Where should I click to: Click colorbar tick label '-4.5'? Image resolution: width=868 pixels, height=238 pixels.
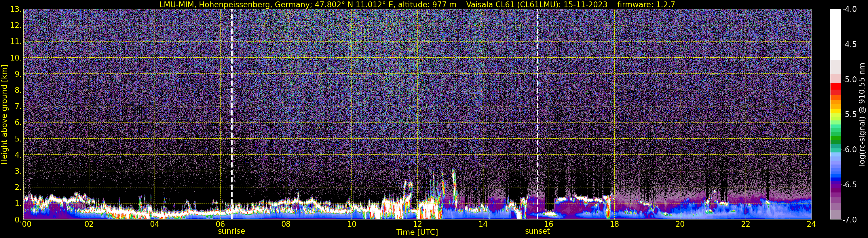[849, 44]
